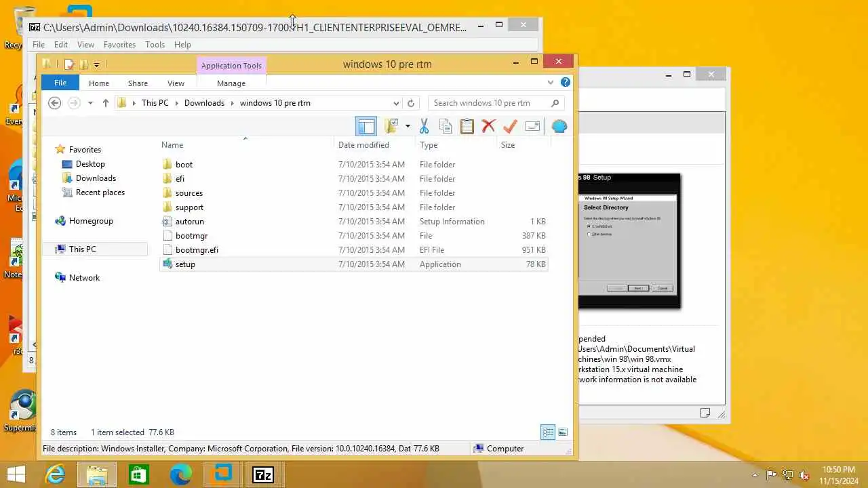Open the View ribbon tab in Explorer
This screenshot has width=868, height=488.
click(x=176, y=83)
